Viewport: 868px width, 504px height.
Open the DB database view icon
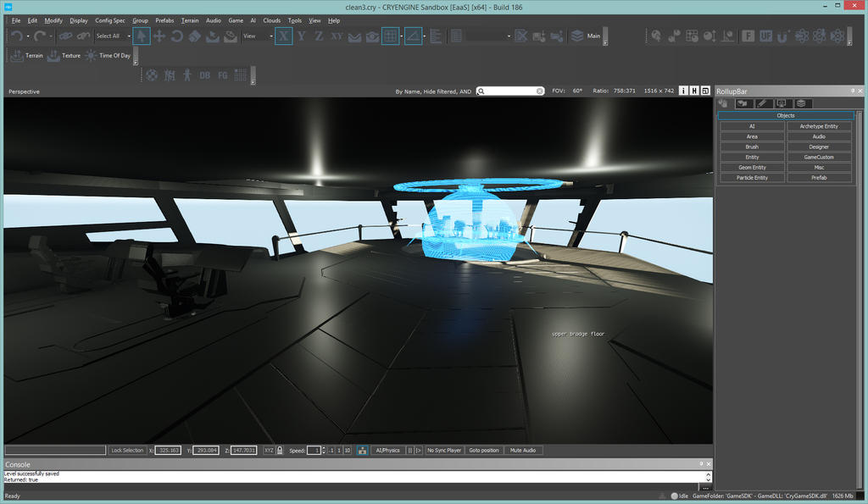point(205,75)
